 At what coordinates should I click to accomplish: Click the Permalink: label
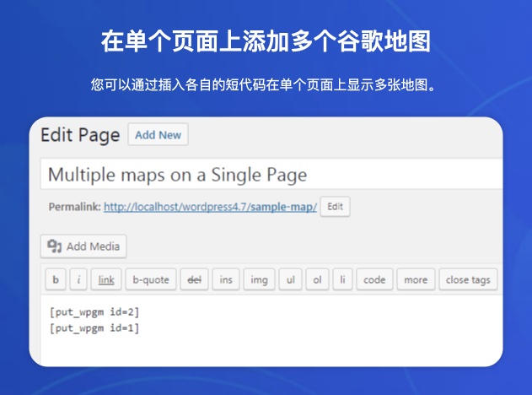75,207
